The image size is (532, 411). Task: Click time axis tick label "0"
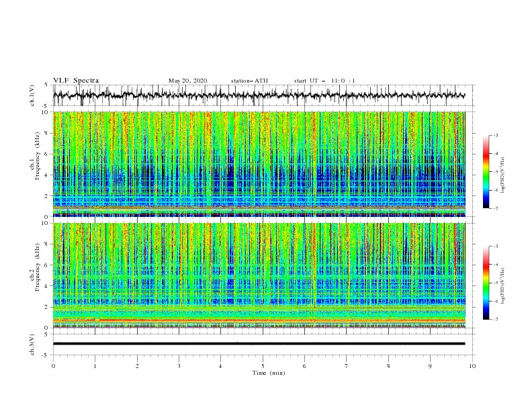tap(53, 366)
